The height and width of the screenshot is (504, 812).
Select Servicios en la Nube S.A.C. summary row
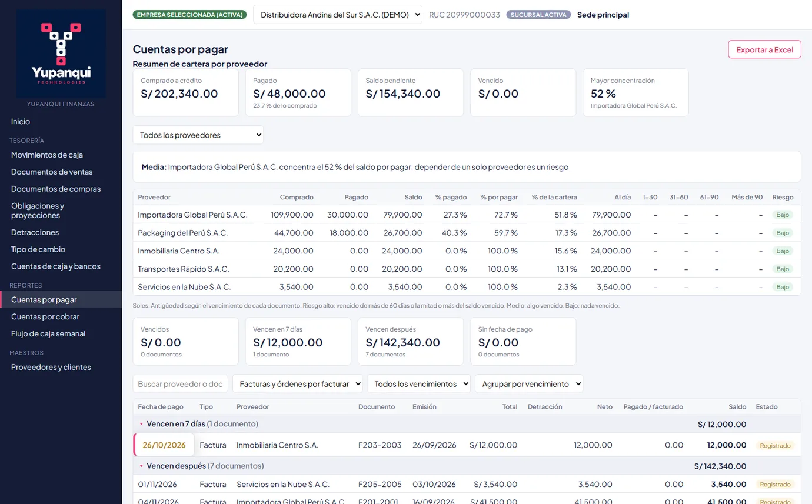467,287
